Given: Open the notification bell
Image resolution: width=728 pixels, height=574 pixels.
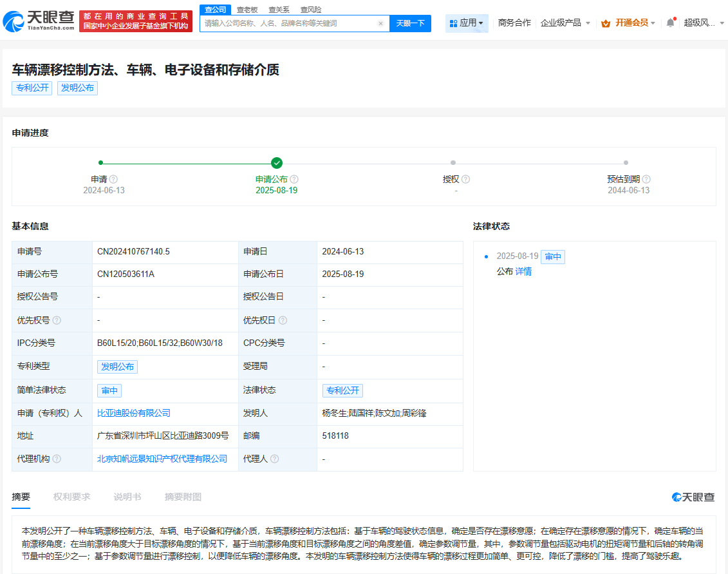Looking at the screenshot, I should (671, 23).
